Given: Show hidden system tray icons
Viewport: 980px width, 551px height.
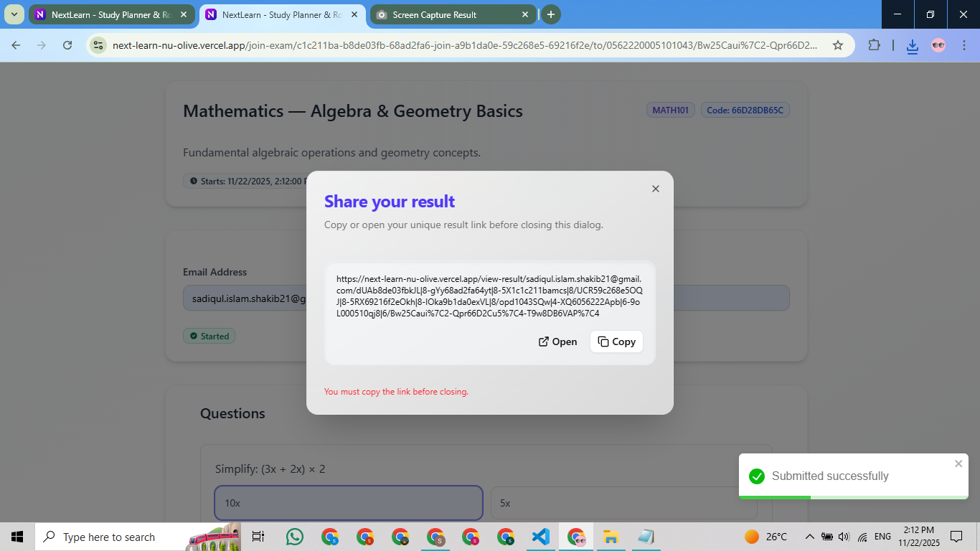Looking at the screenshot, I should 809,537.
